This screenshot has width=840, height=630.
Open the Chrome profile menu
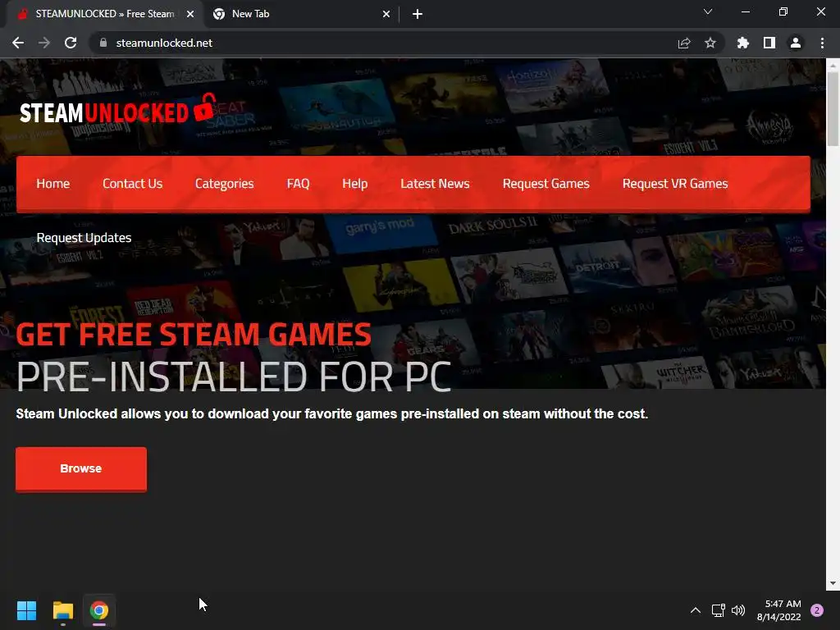pos(796,43)
